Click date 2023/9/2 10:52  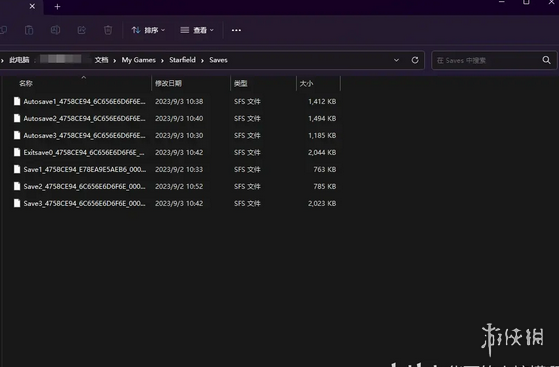pyautogui.click(x=179, y=187)
